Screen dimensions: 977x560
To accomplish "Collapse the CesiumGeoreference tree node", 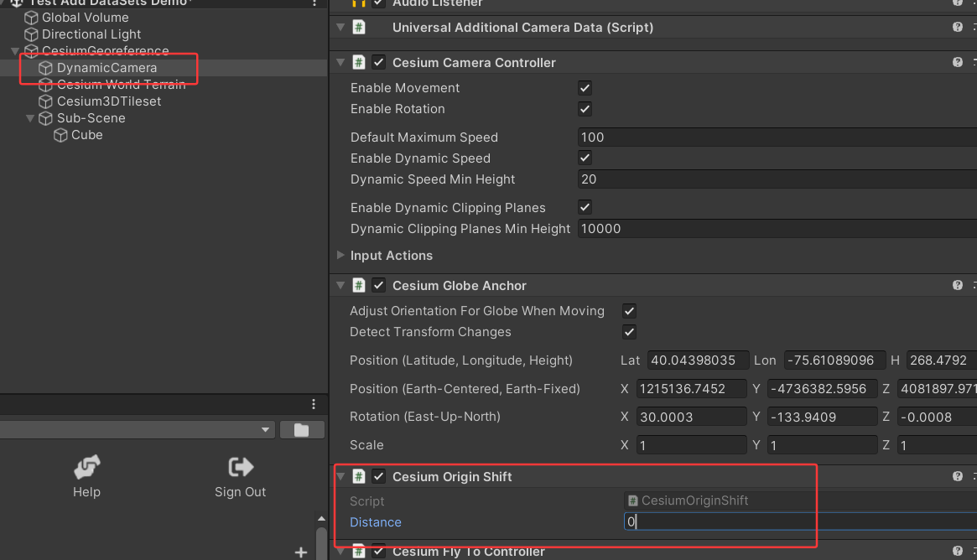I will pos(15,51).
